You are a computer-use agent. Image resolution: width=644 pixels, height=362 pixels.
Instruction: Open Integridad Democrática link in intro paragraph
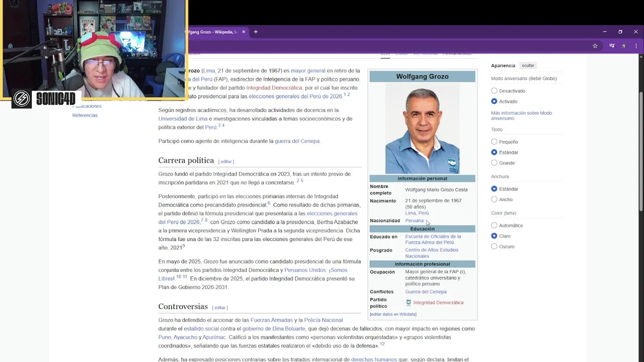(274, 88)
